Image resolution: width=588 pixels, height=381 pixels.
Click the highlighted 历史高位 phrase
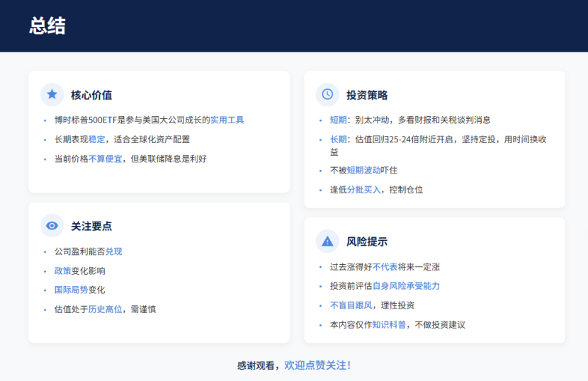(106, 309)
